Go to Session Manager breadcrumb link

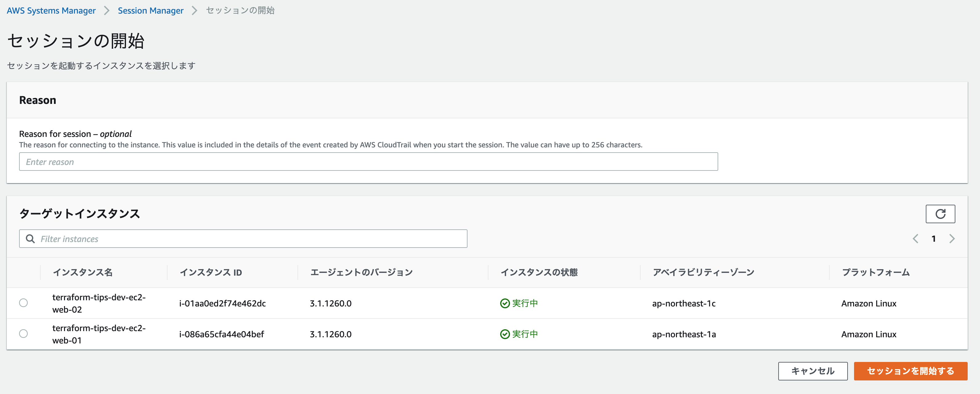[150, 11]
